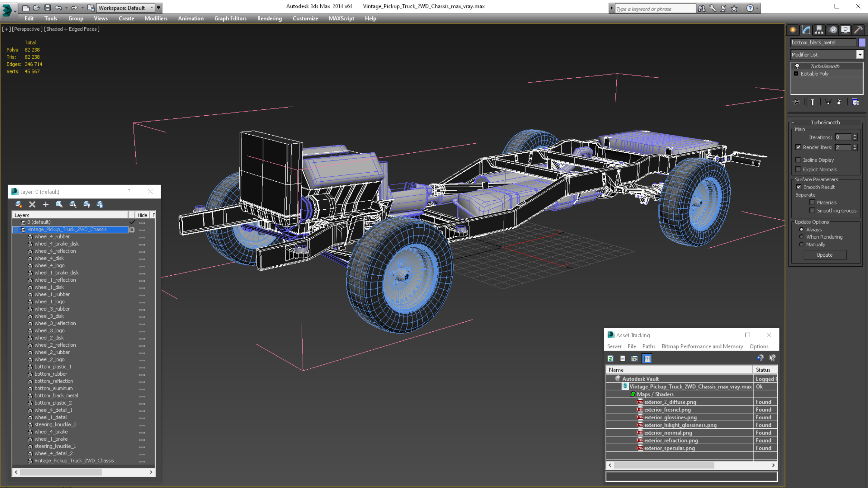Open the Create command panel tab

point(793,30)
